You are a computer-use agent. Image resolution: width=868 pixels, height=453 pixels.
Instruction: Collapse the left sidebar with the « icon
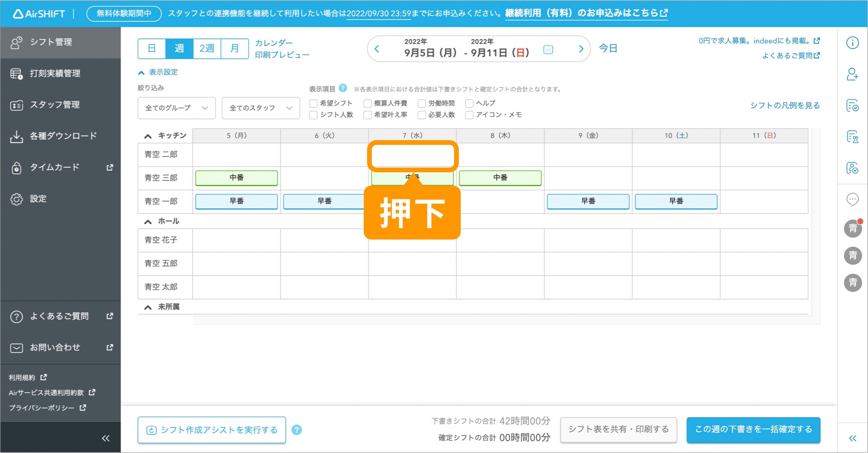tap(106, 438)
